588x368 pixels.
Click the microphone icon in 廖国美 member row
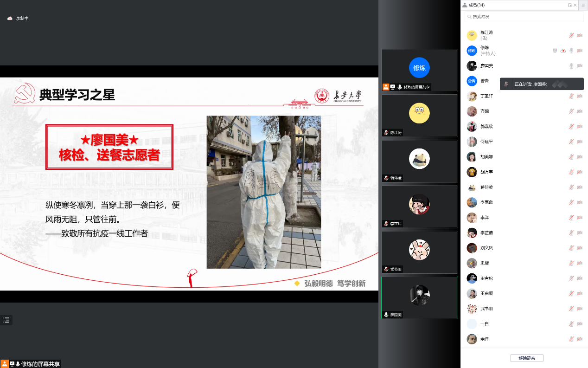coord(571,66)
